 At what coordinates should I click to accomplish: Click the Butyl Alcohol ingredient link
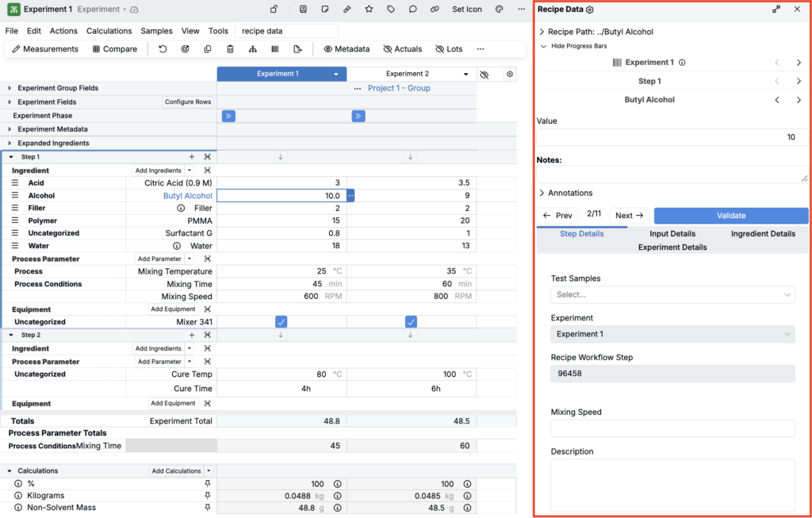tap(188, 195)
